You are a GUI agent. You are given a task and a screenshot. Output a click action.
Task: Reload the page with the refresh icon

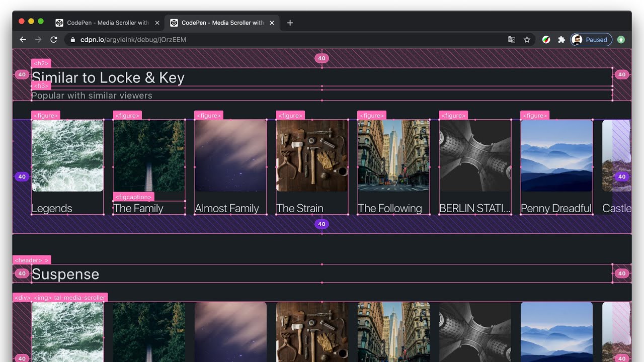click(54, 40)
